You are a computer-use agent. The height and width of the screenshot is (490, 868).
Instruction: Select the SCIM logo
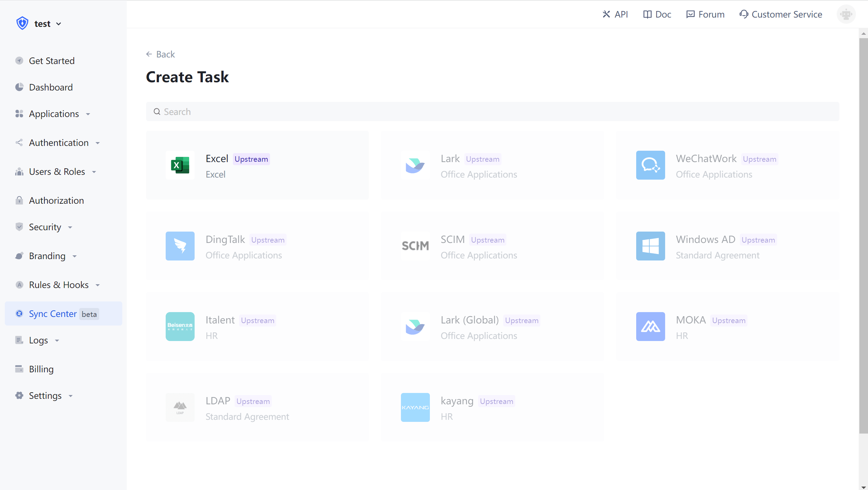pos(415,246)
